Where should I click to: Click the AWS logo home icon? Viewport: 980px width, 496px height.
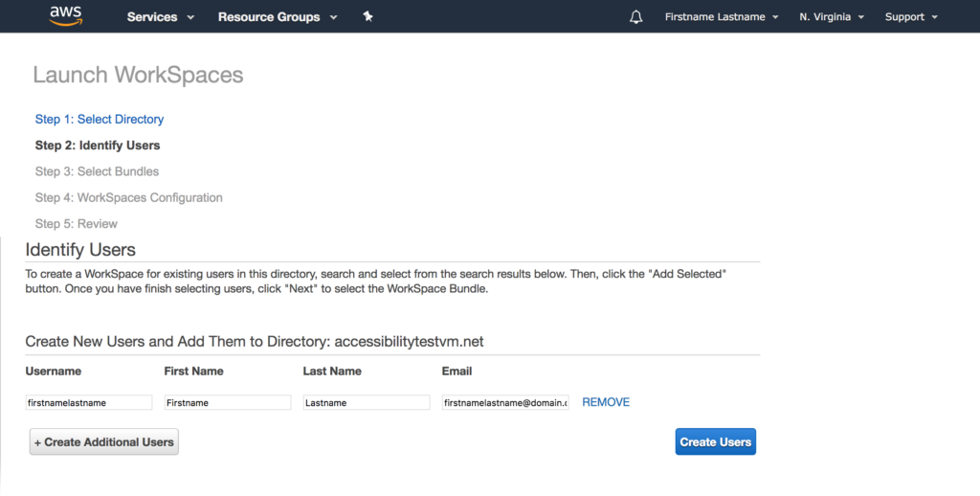click(66, 16)
